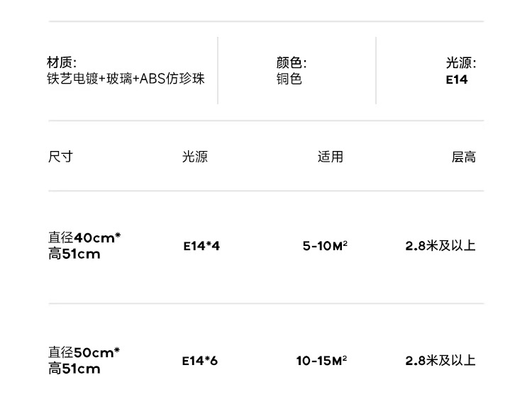Click 高51cm under the 直径50cm line
Image resolution: width=532 pixels, height=409 pixels.
(74, 369)
